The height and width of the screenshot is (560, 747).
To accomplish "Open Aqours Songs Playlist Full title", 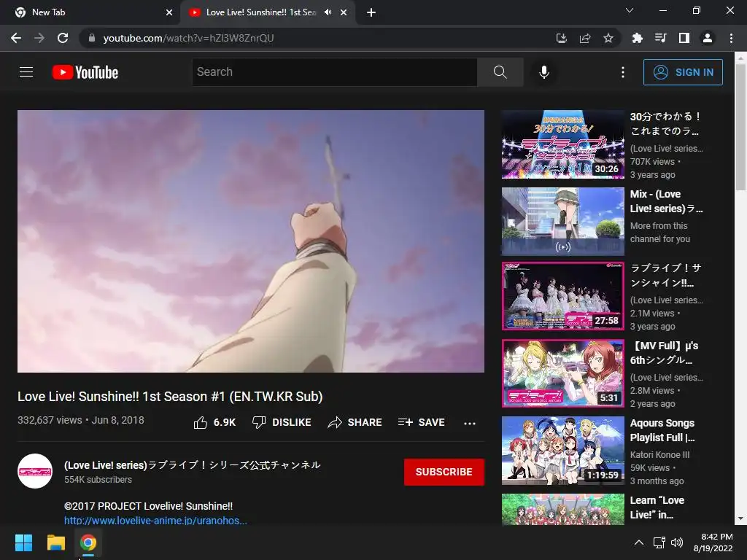I will (x=662, y=430).
